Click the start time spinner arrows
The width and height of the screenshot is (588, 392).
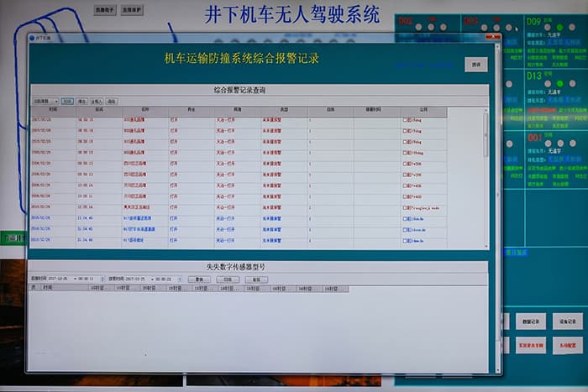[x=102, y=280]
